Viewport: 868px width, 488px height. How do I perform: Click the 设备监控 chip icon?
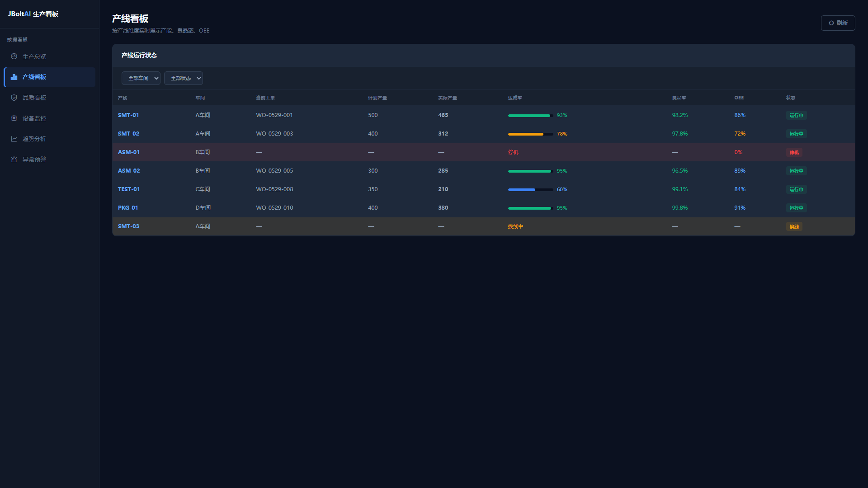14,118
